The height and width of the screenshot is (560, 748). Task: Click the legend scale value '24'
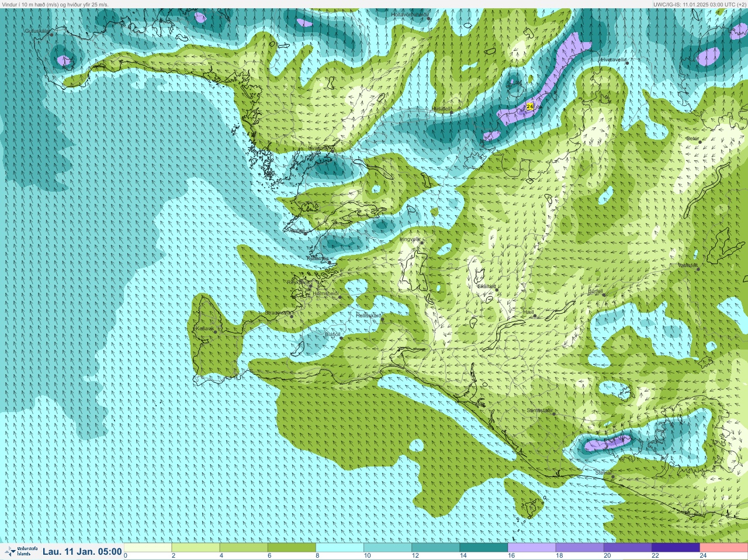coord(703,556)
